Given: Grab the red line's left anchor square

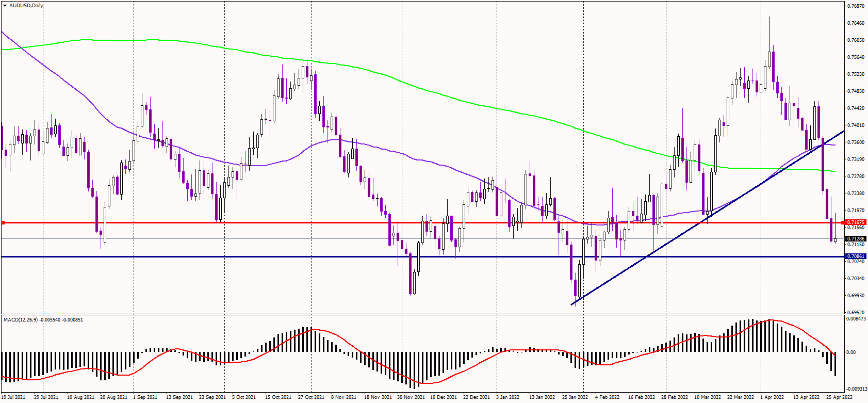Looking at the screenshot, I should coord(3,222).
